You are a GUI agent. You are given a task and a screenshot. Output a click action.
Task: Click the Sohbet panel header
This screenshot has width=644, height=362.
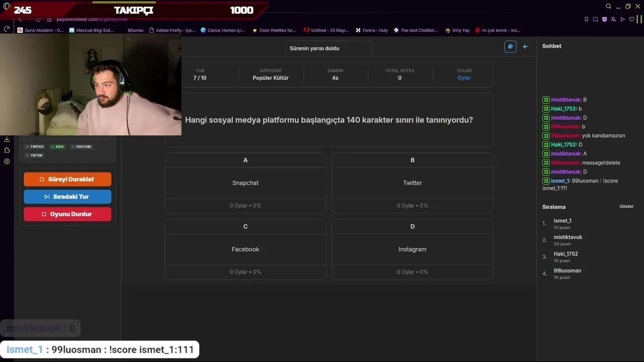pyautogui.click(x=552, y=46)
